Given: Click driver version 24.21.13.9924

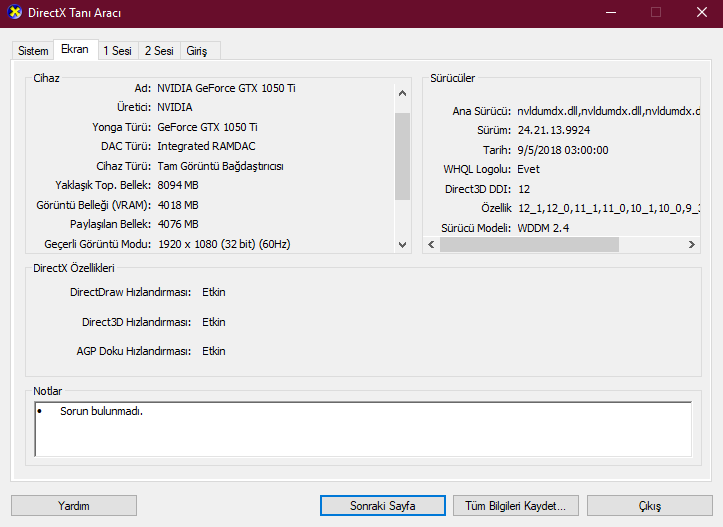Looking at the screenshot, I should pos(554,130).
